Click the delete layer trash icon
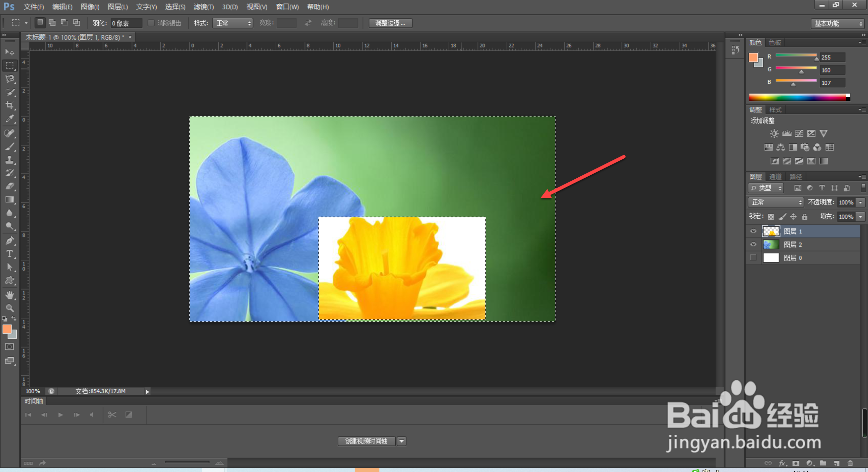 850,463
